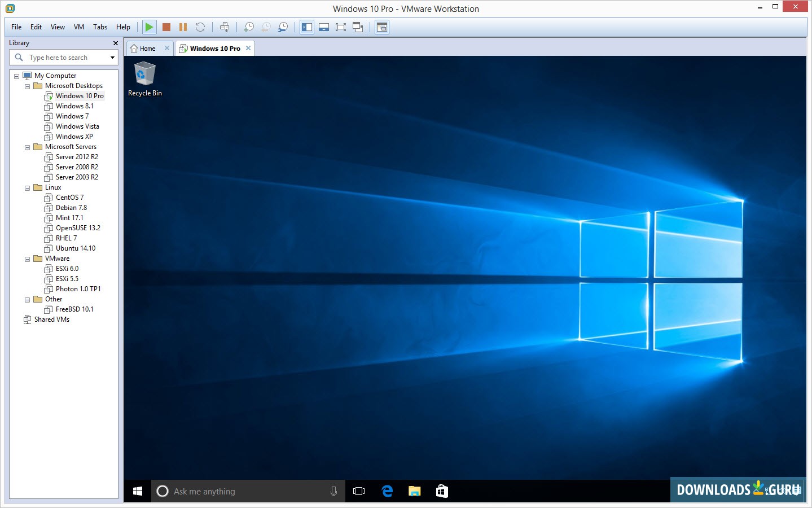This screenshot has width=812, height=508.
Task: Open the library search dropdown arrow
Action: coord(112,58)
